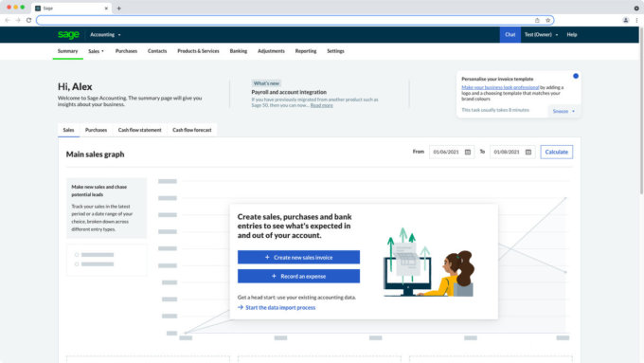This screenshot has height=363, width=644.
Task: Click 'Payroll and account integration' headline
Action: coord(289,92)
